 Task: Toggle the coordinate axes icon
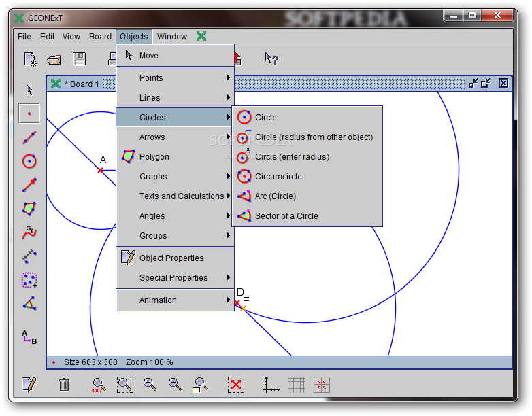pos(271,385)
